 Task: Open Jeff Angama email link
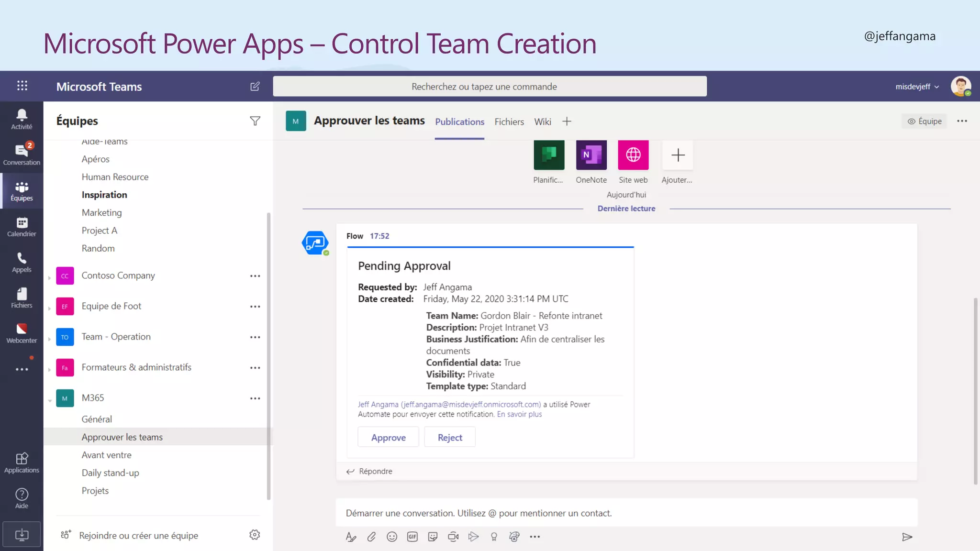coord(449,404)
